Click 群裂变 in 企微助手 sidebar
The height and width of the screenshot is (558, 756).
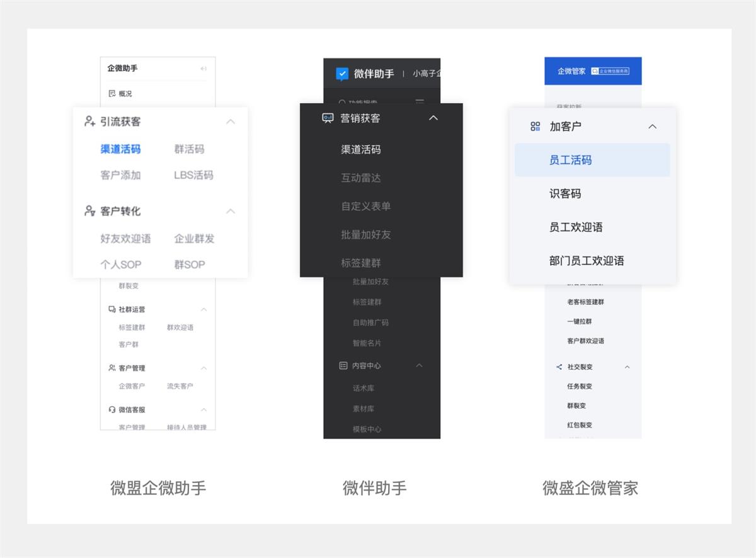[129, 286]
